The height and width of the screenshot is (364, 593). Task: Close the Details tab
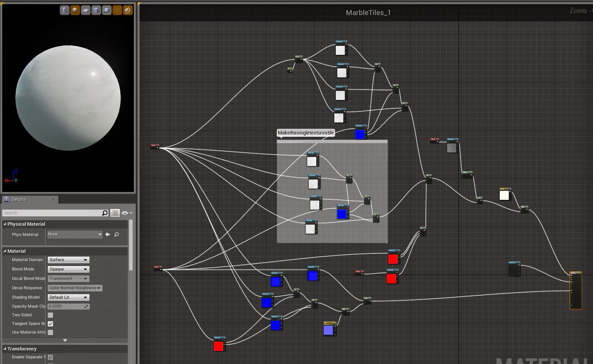53,199
